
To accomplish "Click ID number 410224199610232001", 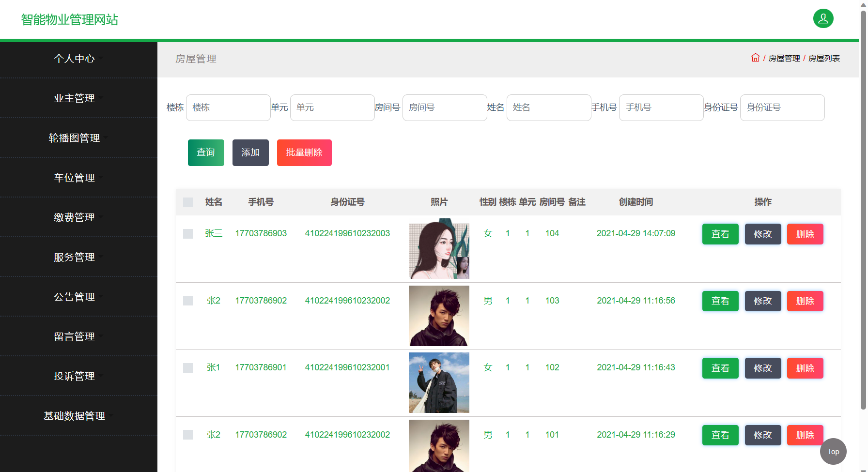I will pyautogui.click(x=347, y=367).
